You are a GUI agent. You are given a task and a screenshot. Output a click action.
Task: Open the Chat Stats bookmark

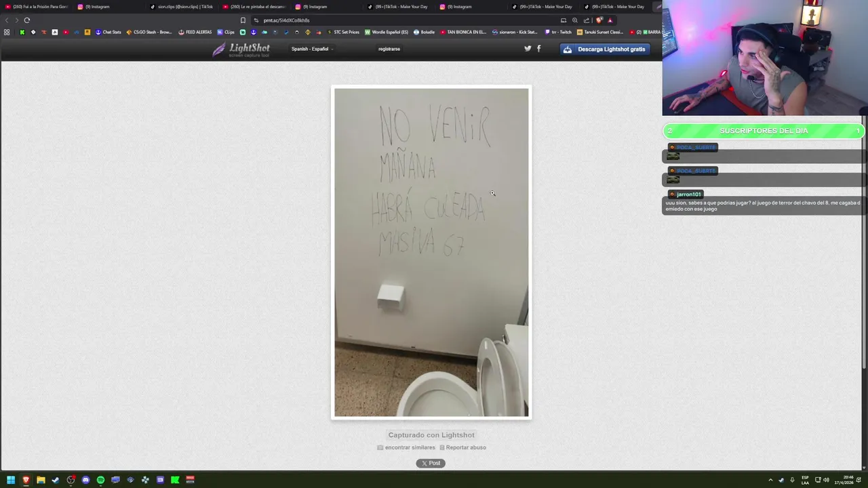coord(108,32)
